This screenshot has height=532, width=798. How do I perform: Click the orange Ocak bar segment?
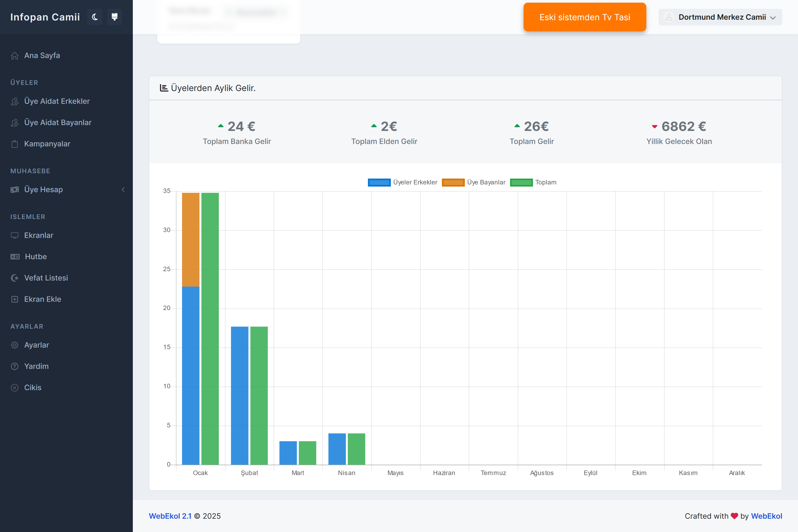[190, 239]
